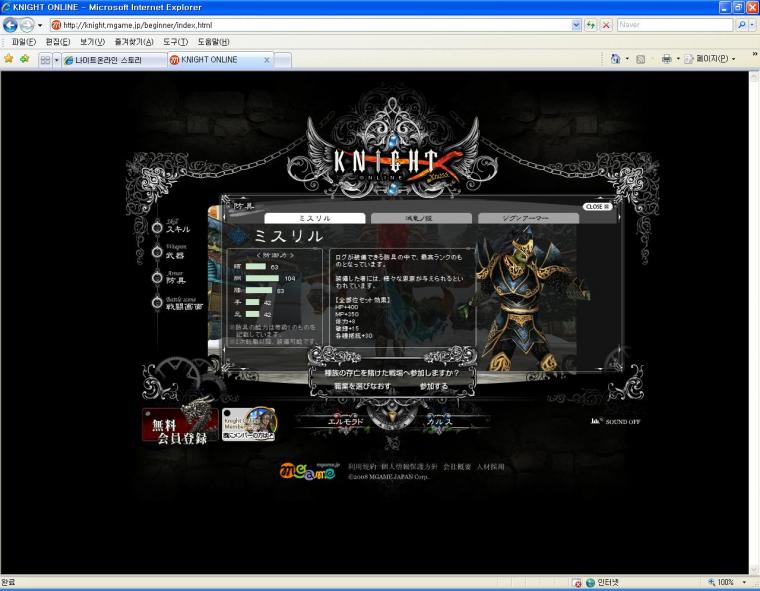Select the ミスリル armor tab
The height and width of the screenshot is (591, 760).
click(x=315, y=218)
